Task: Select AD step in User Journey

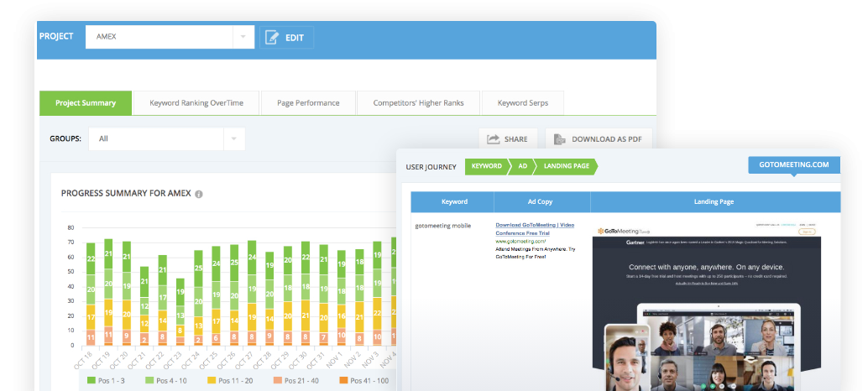Action: (523, 166)
